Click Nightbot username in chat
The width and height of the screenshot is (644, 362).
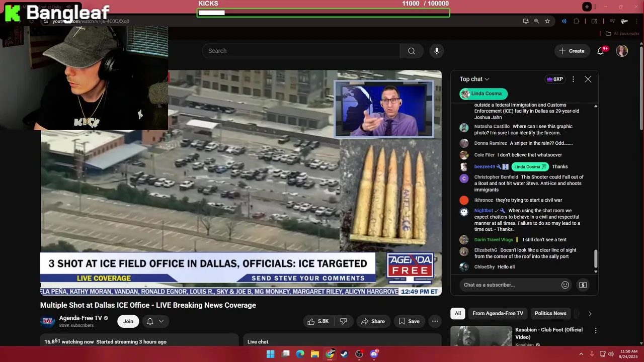484,211
